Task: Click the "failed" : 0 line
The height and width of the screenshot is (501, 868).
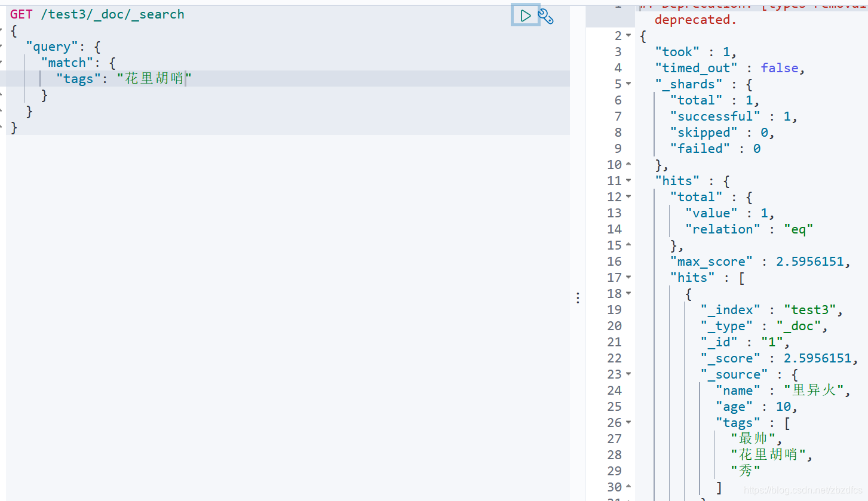Action: coord(715,149)
